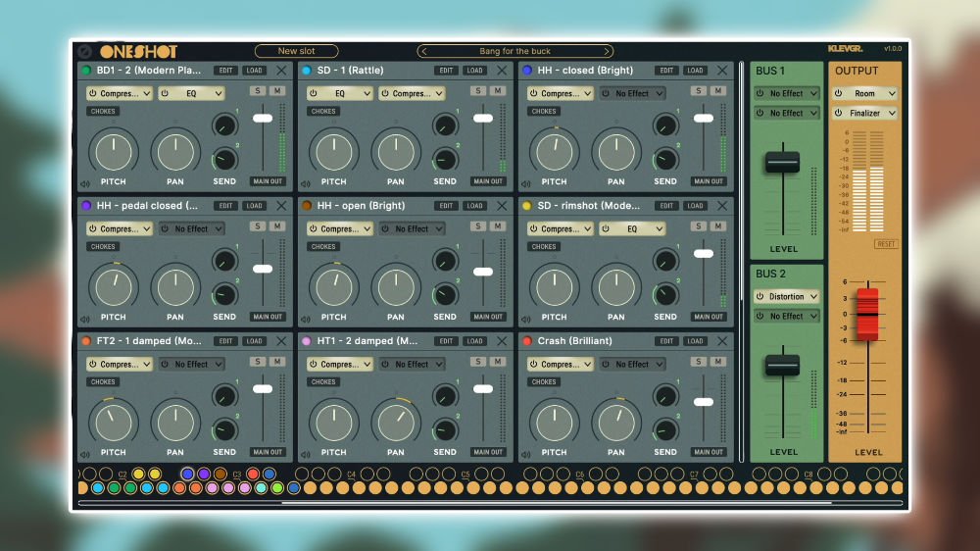980x551 pixels.
Task: Open MAIN OUT routing on HH - open slot
Action: click(488, 317)
